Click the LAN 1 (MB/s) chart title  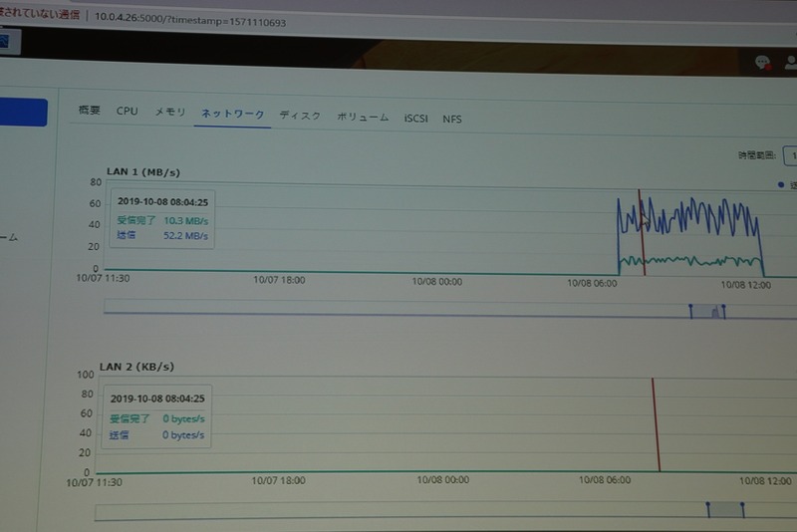(x=142, y=171)
